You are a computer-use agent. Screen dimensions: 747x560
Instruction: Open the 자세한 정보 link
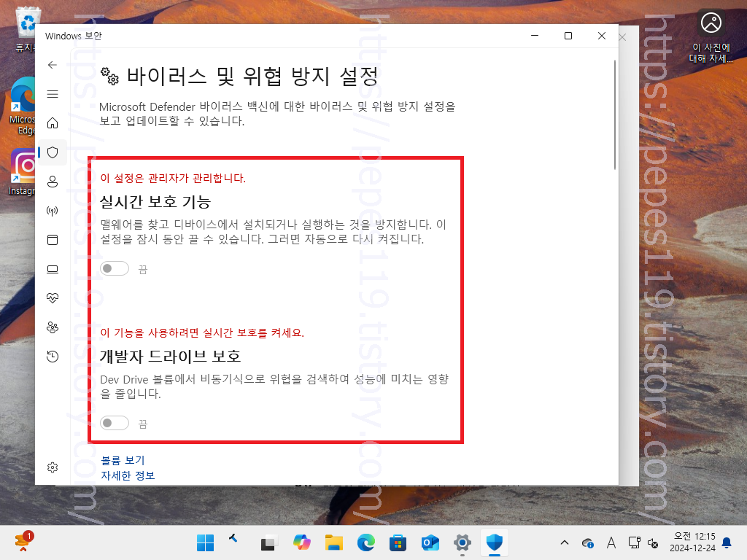tap(128, 475)
